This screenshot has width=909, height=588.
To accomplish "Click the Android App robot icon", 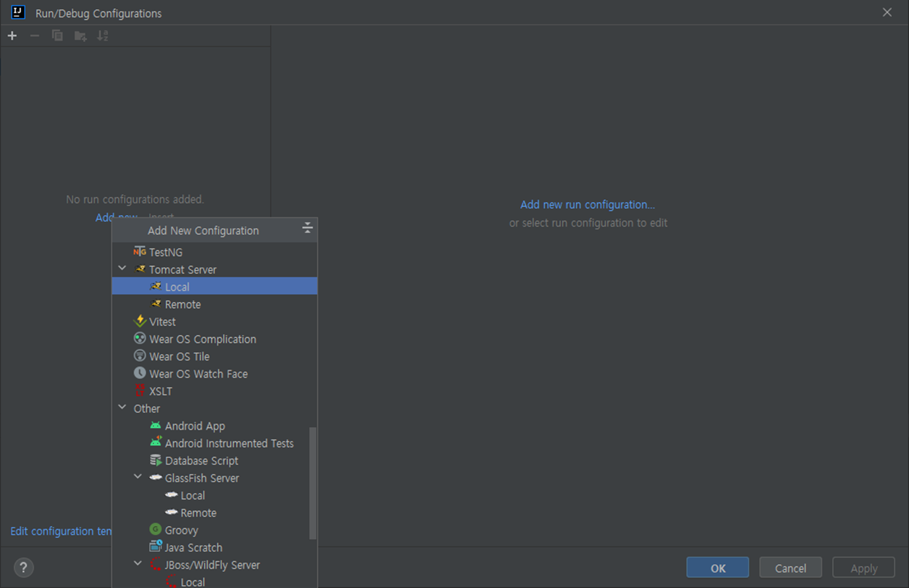I will point(156,425).
